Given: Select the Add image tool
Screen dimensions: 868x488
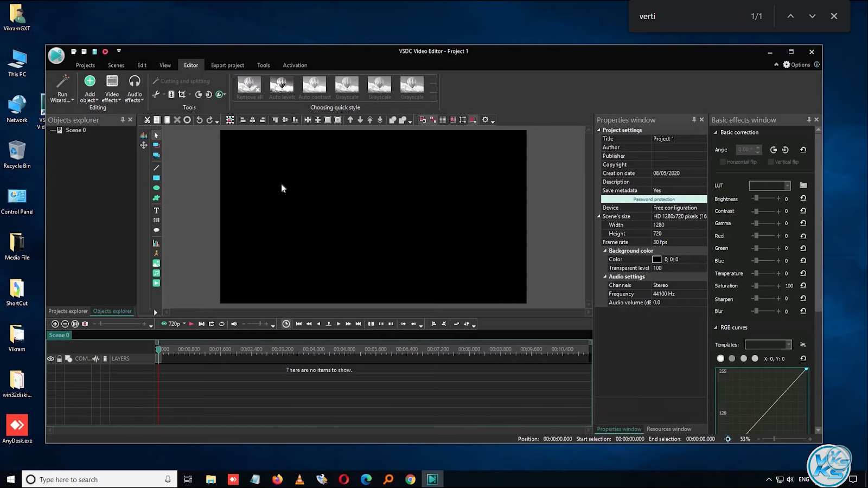Looking at the screenshot, I should pos(156,263).
